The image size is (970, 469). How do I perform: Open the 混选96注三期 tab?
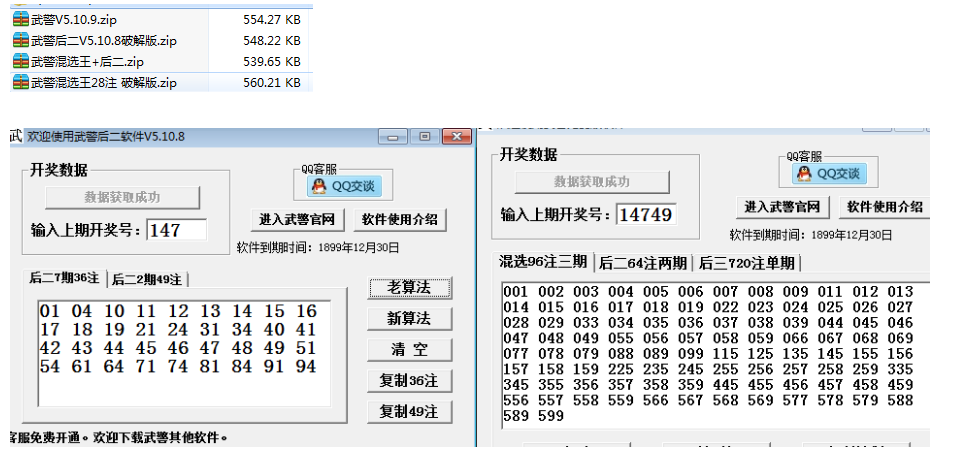pyautogui.click(x=543, y=262)
